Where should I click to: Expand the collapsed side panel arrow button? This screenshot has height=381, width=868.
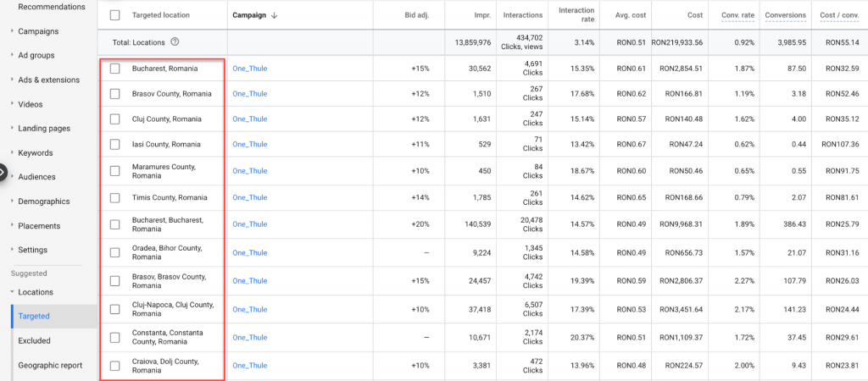[3, 172]
